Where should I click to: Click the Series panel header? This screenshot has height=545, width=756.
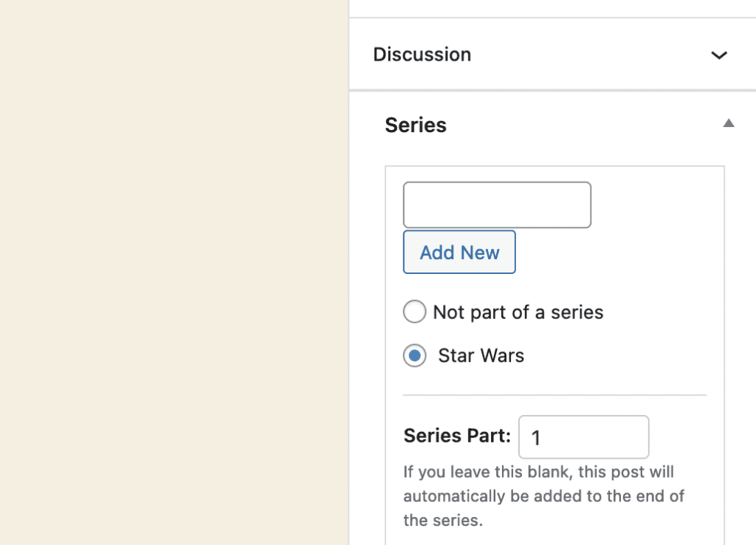click(415, 125)
